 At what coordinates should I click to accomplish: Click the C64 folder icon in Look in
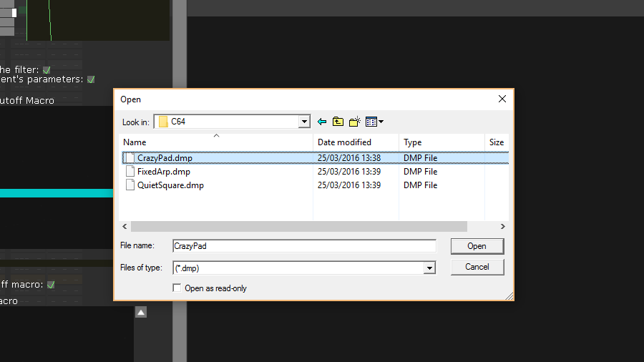163,122
